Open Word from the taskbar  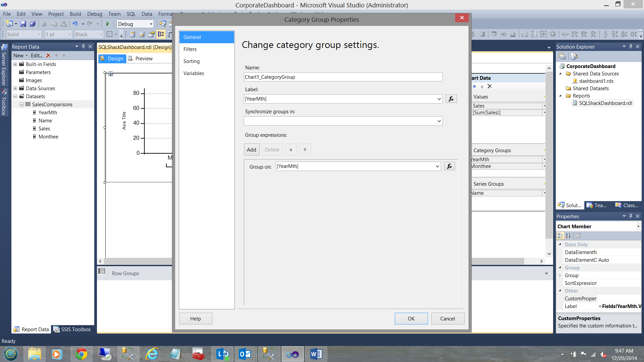[x=316, y=354]
